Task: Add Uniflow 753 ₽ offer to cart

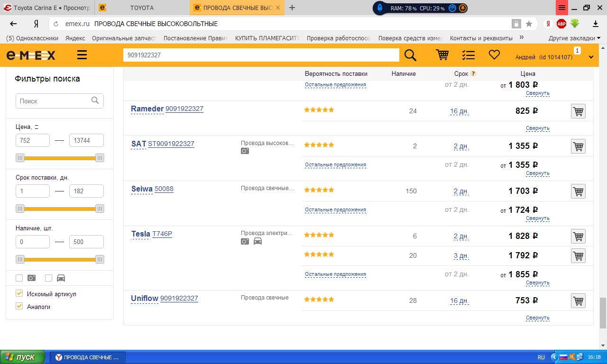Action: 578,301
